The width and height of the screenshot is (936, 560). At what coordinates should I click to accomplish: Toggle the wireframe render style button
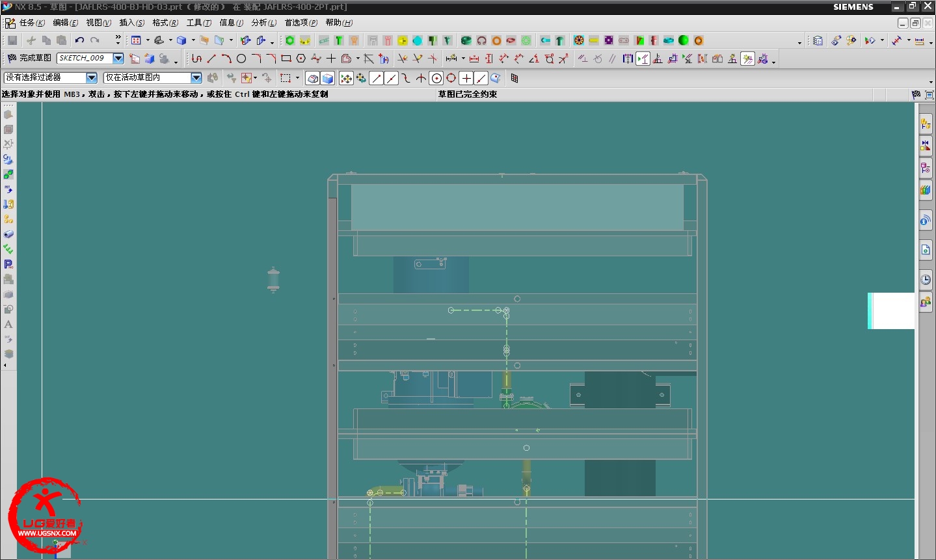[313, 78]
